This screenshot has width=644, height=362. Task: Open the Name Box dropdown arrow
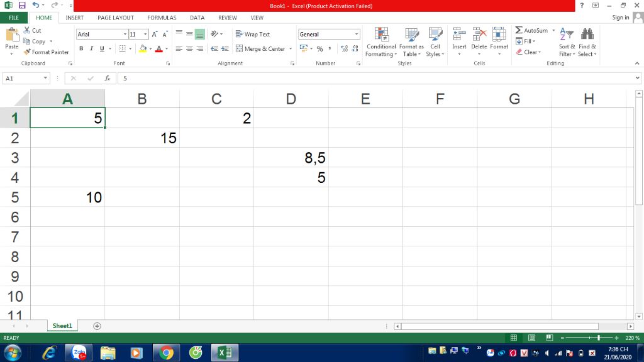click(x=45, y=78)
